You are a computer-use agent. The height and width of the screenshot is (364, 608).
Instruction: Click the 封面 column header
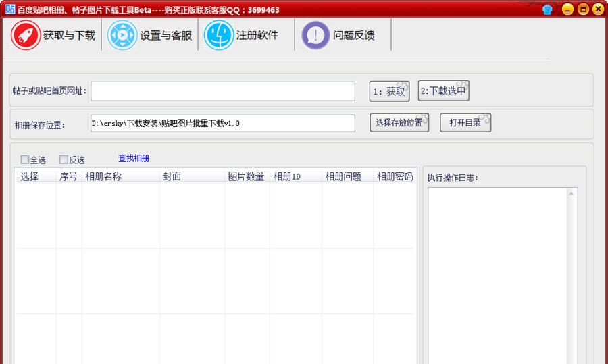[x=193, y=177]
